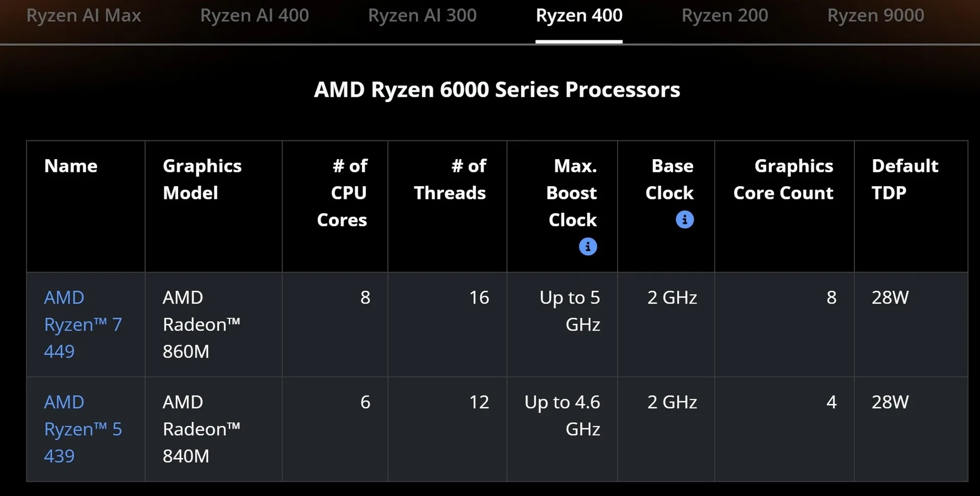The width and height of the screenshot is (980, 496).
Task: Show the Ryzen 9000 tab
Action: point(875,16)
